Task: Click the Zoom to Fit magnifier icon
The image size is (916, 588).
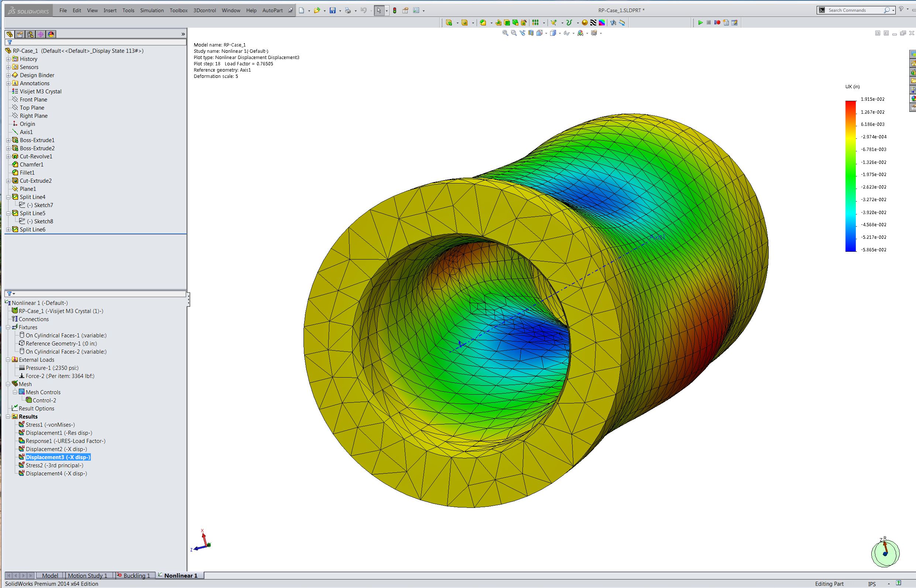Action: tap(505, 33)
